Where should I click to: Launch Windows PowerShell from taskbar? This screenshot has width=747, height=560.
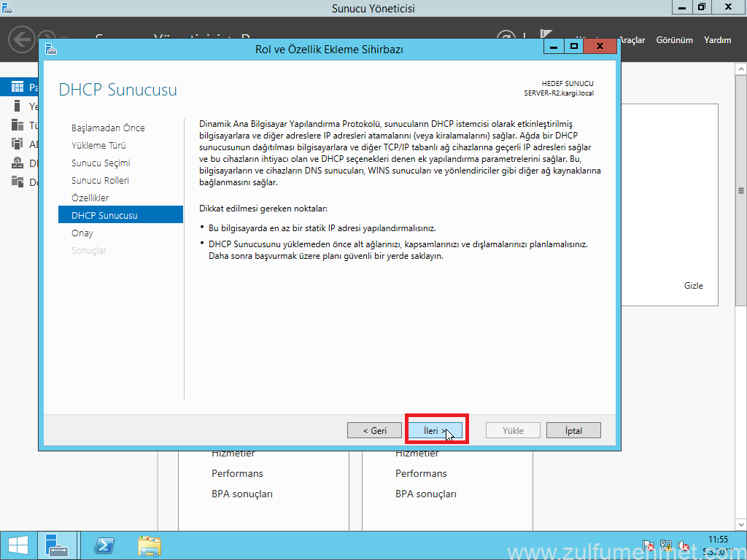click(104, 545)
